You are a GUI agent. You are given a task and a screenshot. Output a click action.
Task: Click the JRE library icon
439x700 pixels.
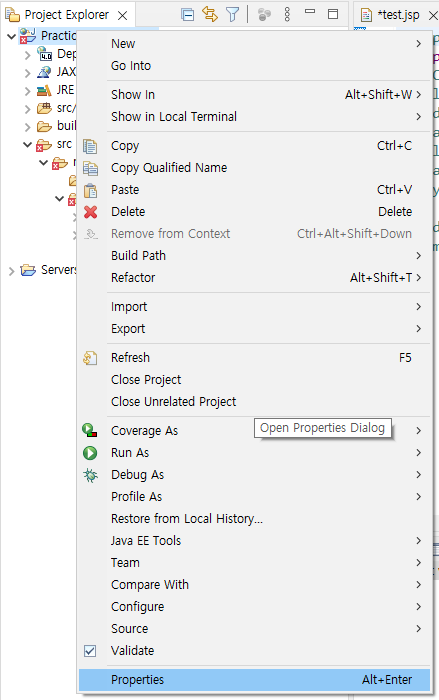pos(44,90)
